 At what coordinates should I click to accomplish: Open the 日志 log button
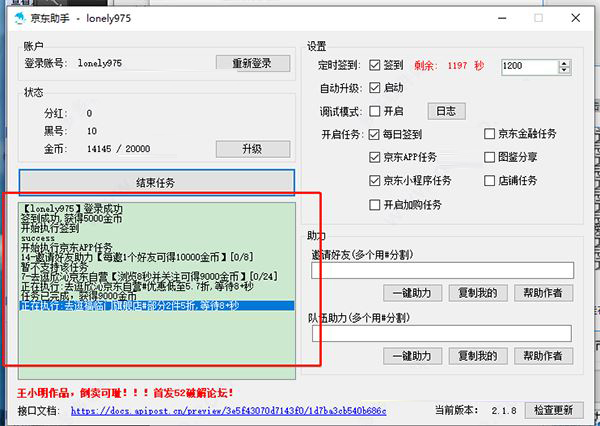tap(446, 111)
